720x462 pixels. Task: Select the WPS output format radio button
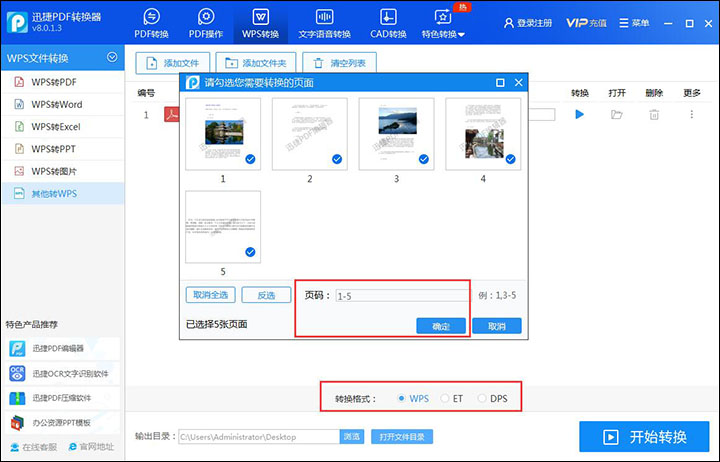[x=401, y=398]
